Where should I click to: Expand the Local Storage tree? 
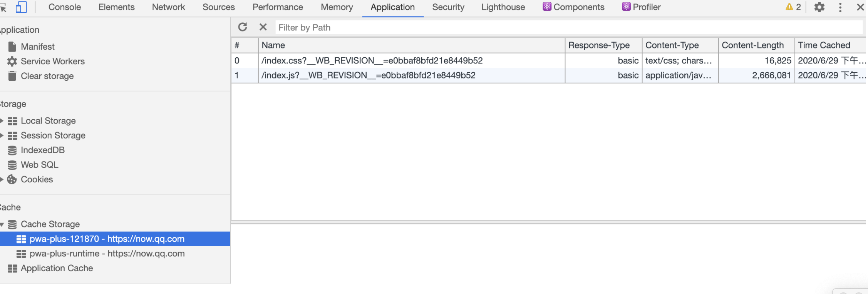tap(2, 121)
